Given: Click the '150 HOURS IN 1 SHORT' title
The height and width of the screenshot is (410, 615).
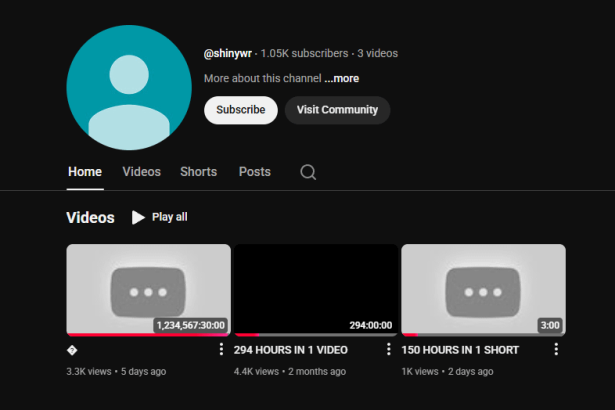Looking at the screenshot, I should (x=460, y=350).
